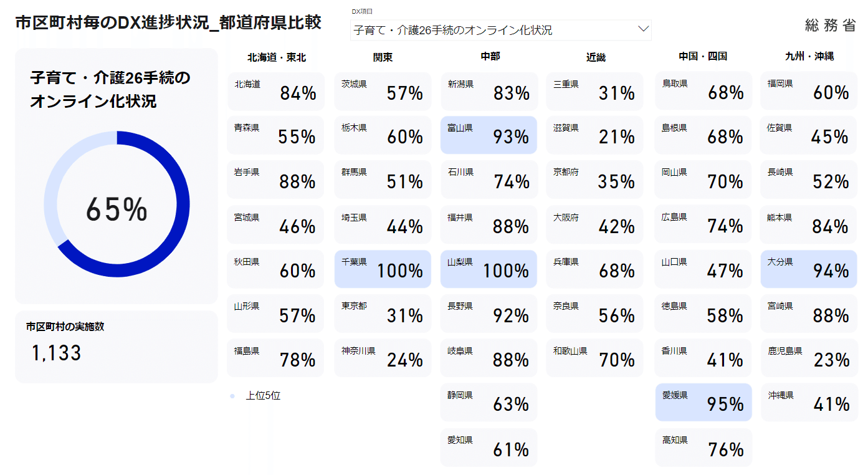Select the 沖縄県 41% card

(809, 402)
